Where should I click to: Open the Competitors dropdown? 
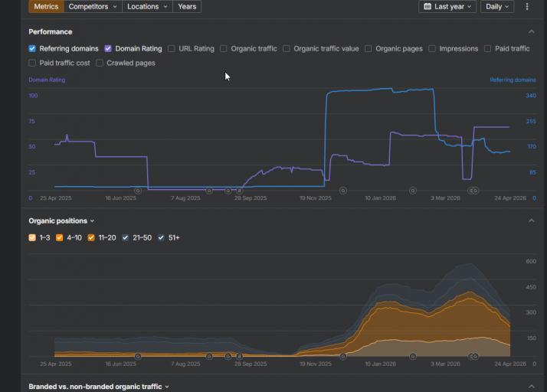93,7
